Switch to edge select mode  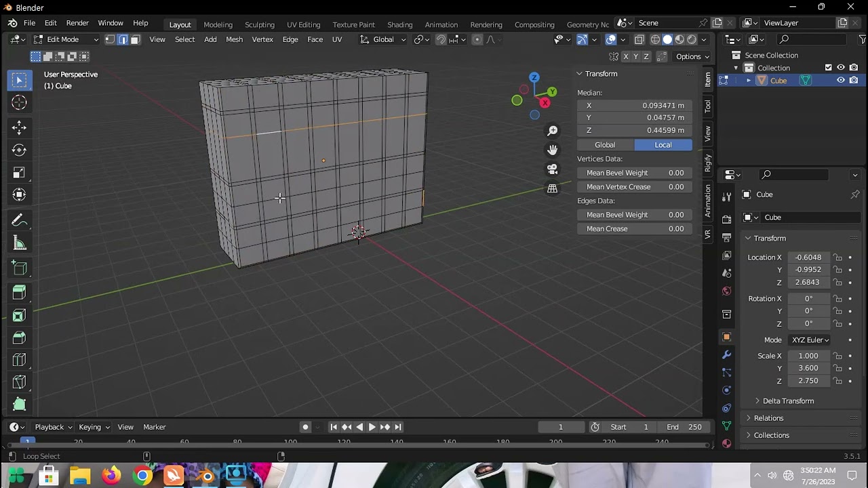tap(123, 39)
